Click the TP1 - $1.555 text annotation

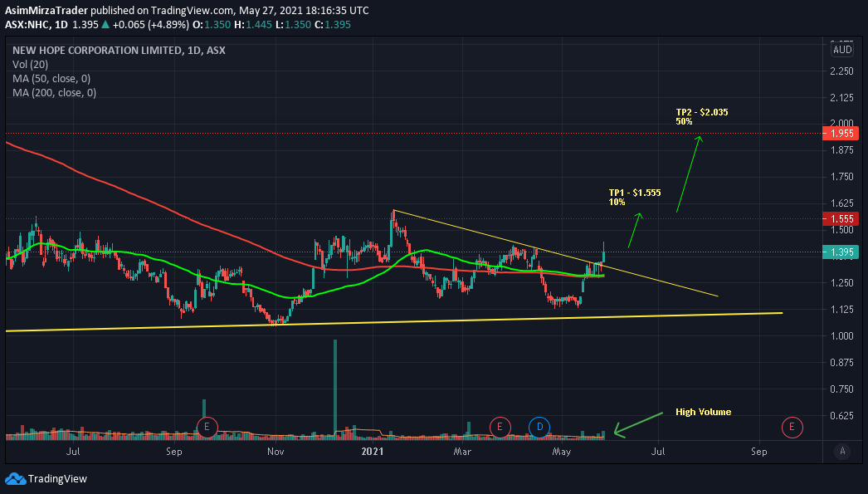click(x=634, y=193)
